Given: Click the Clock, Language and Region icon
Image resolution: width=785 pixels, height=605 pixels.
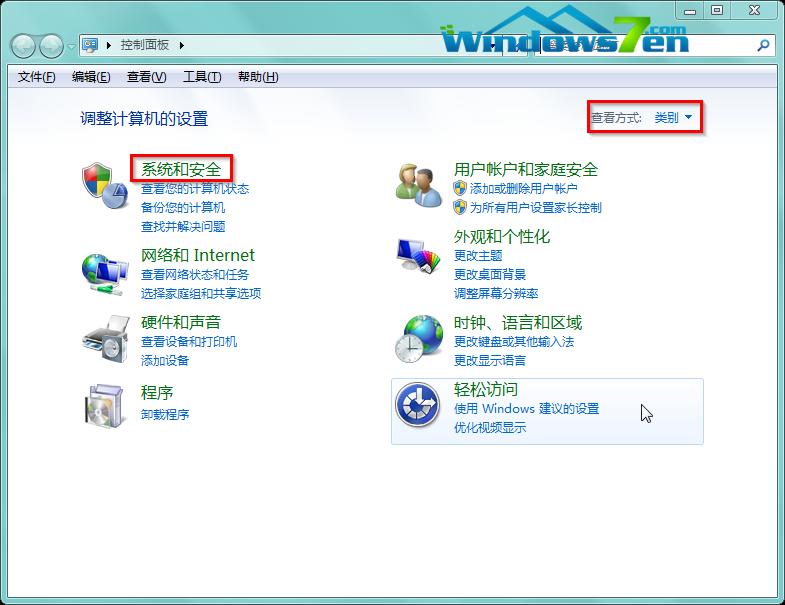Looking at the screenshot, I should point(418,338).
